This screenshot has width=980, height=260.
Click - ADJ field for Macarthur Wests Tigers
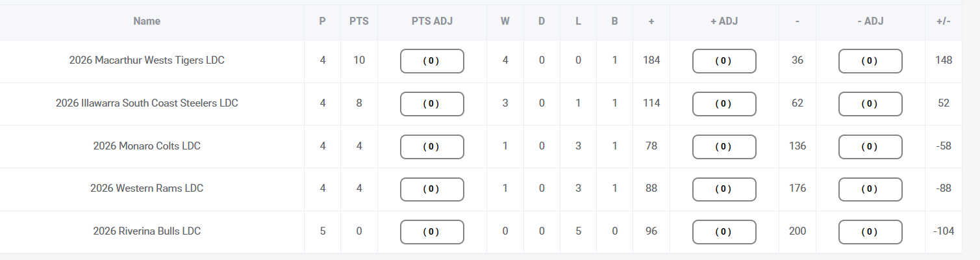[x=870, y=60]
